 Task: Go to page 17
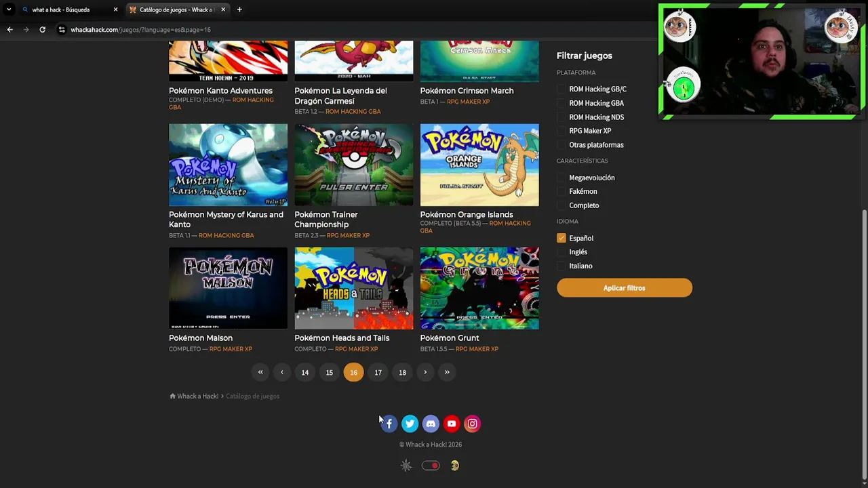378,372
